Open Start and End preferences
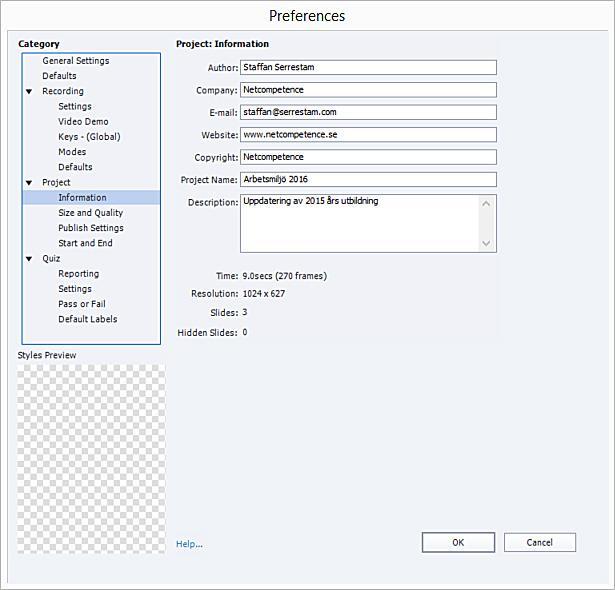615x590 pixels. (x=85, y=243)
